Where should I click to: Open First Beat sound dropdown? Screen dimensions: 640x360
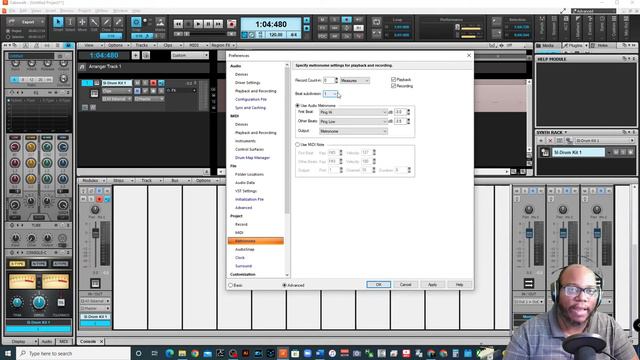(353, 112)
